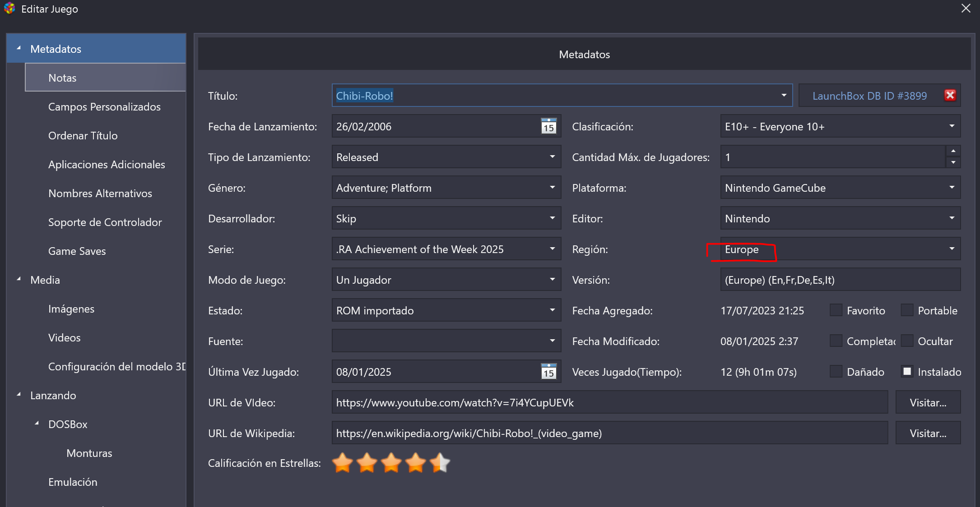Open the Fuente dropdown
This screenshot has width=980, height=507.
pos(552,341)
